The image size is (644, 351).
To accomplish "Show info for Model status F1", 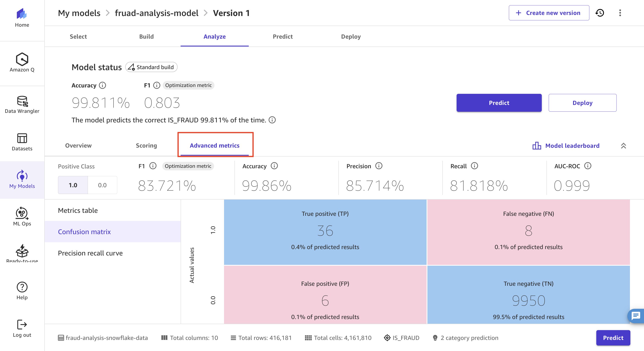I will (x=157, y=85).
